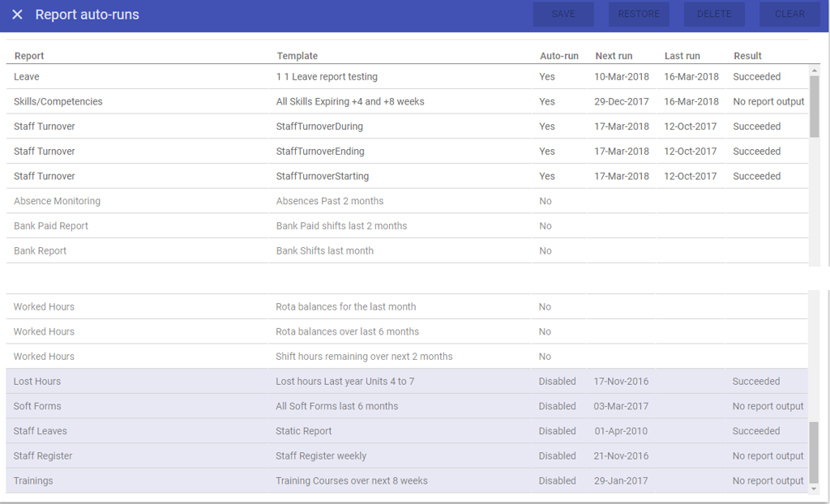Image resolution: width=830 pixels, height=504 pixels.
Task: Click the upper list scrollbar thumb
Action: pos(815,105)
